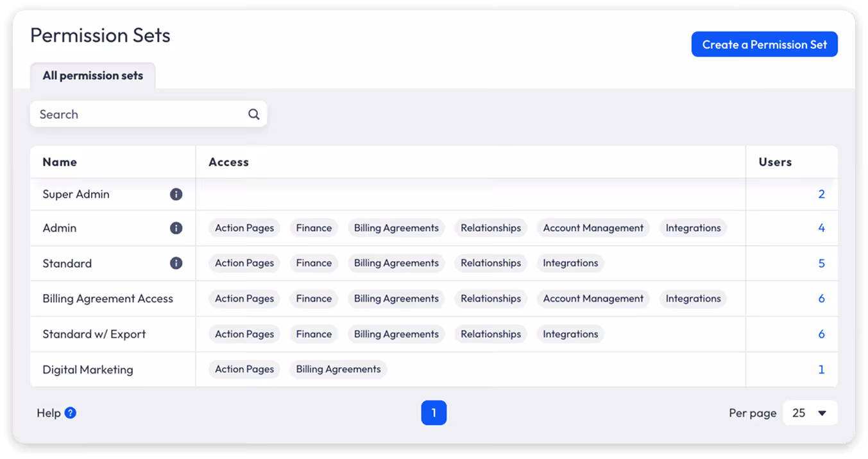Viewport: 868px width, 459px height.
Task: Click the 4 users link for Admin
Action: (821, 228)
